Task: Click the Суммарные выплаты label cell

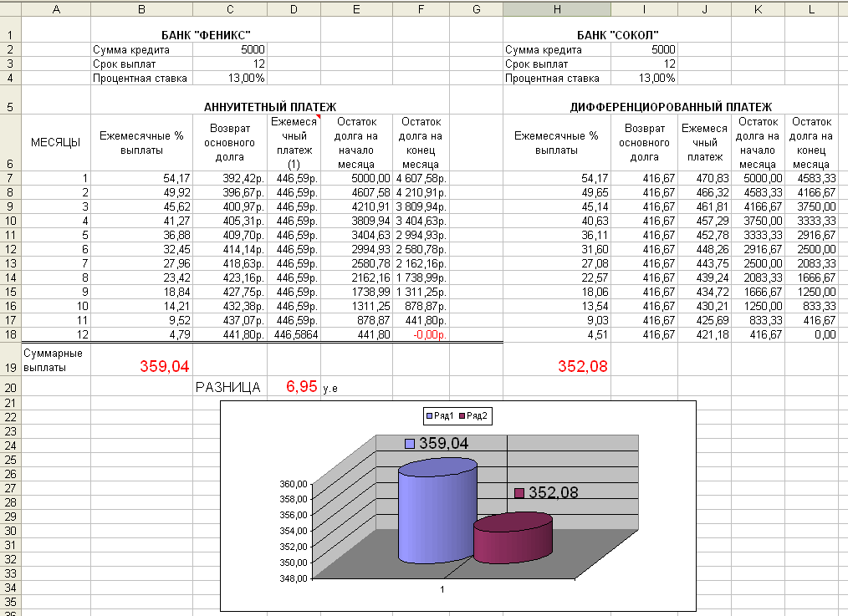Action: [56, 360]
